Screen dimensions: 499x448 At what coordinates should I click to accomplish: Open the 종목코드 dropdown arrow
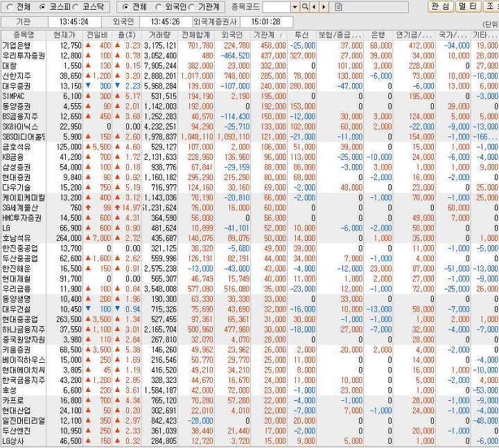pos(295,7)
